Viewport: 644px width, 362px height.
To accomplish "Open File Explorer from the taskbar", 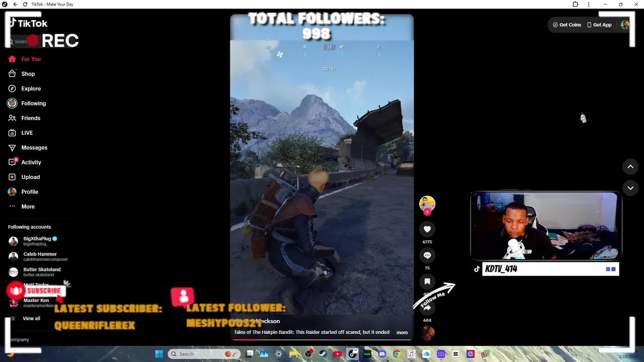I will coord(294,354).
